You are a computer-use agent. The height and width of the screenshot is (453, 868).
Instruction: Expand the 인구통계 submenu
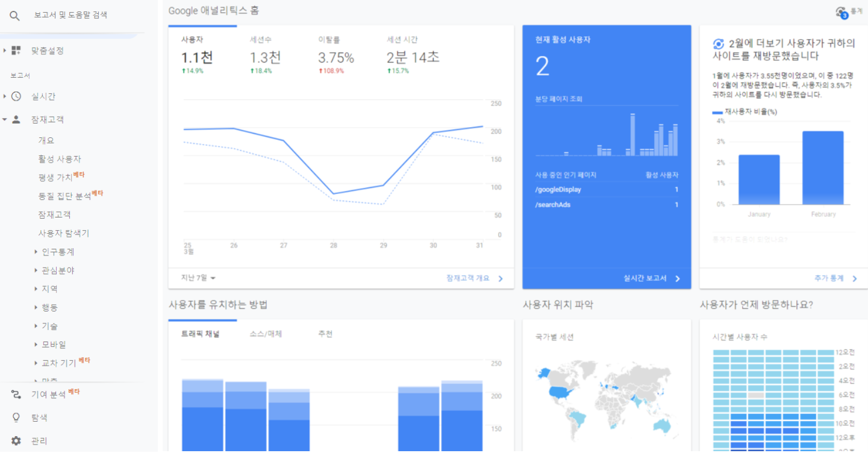coord(36,252)
